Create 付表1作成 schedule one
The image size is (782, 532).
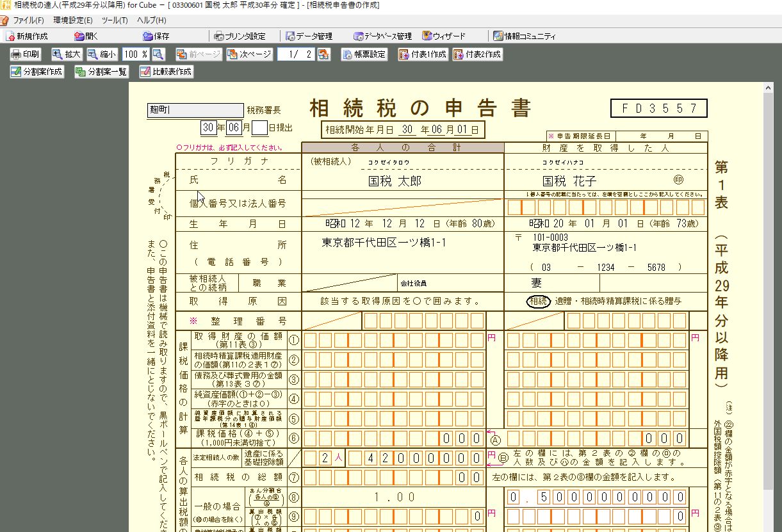coord(423,54)
